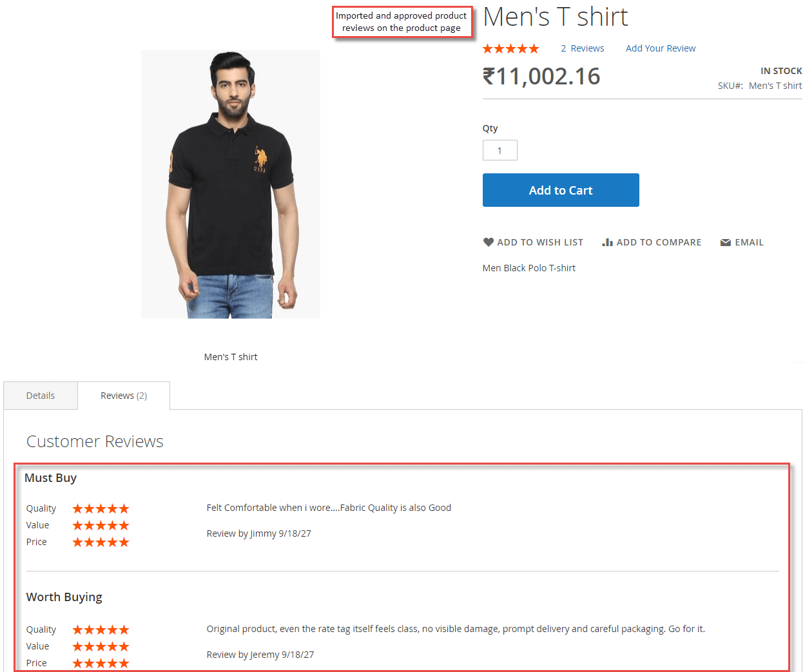
Task: Click Add Your Review link
Action: click(661, 48)
